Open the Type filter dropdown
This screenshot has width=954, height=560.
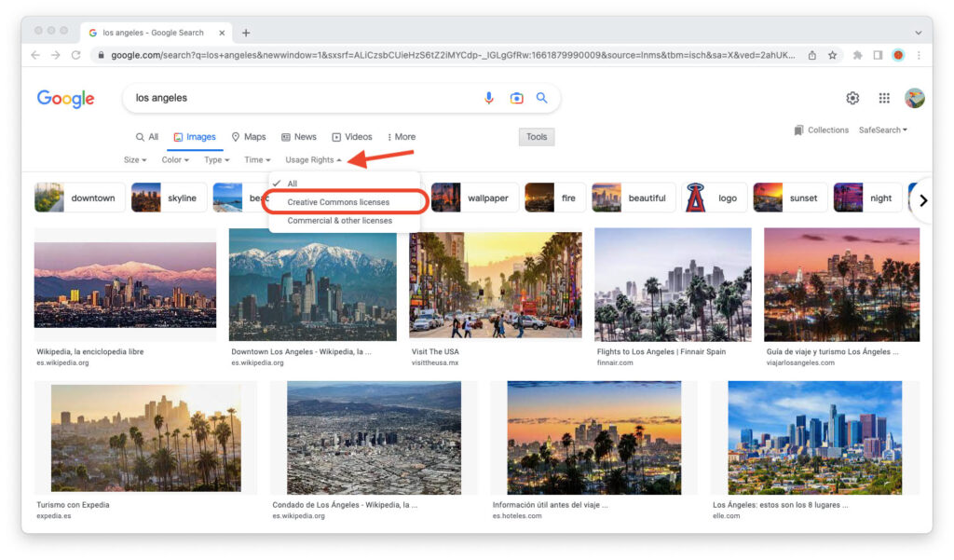pyautogui.click(x=216, y=160)
